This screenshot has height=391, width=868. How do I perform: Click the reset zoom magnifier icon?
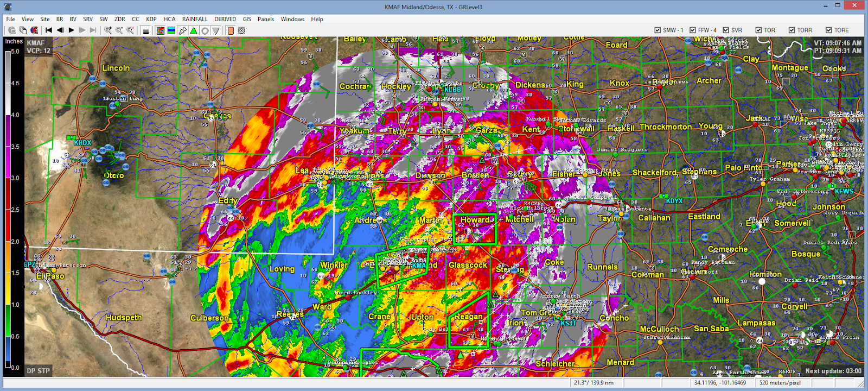130,30
